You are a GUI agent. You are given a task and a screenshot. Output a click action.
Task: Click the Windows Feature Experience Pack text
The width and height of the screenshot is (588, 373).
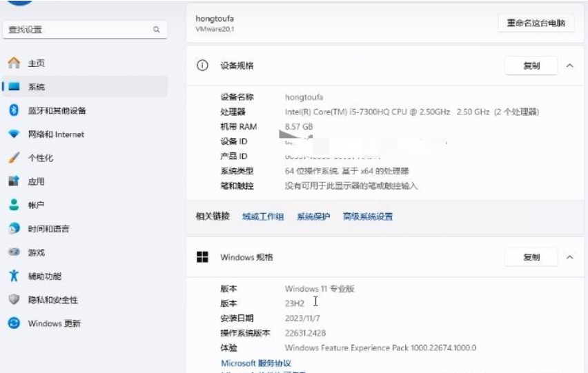pos(380,347)
